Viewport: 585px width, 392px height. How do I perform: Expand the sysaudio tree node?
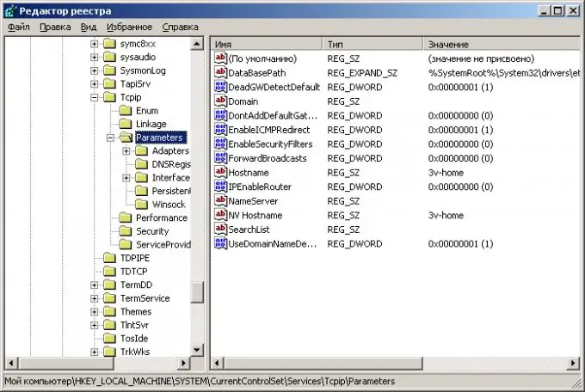(95, 58)
